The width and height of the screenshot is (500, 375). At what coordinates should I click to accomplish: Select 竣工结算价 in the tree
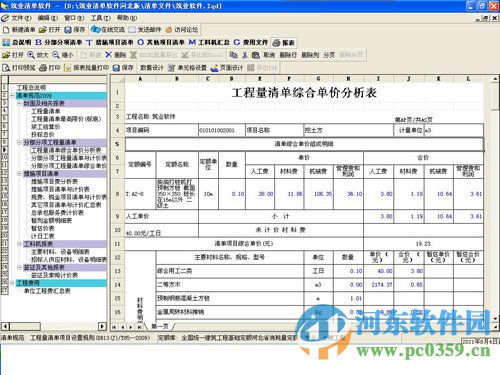click(46, 127)
